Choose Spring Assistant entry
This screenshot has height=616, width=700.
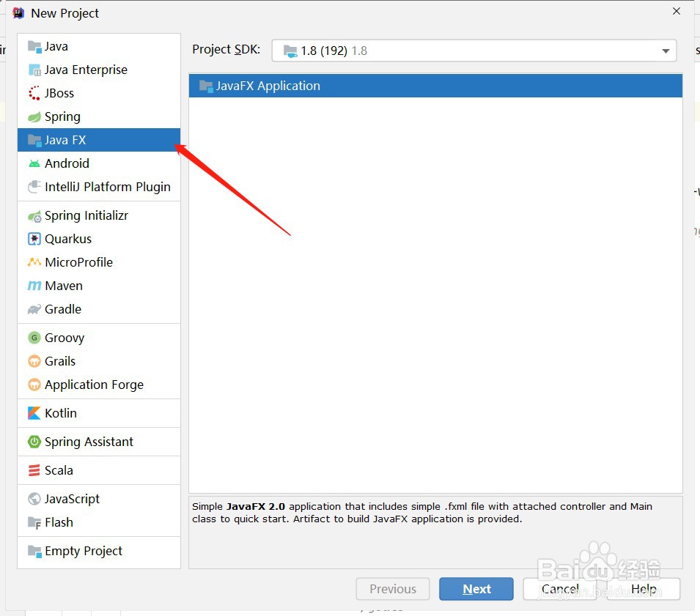[99, 442]
